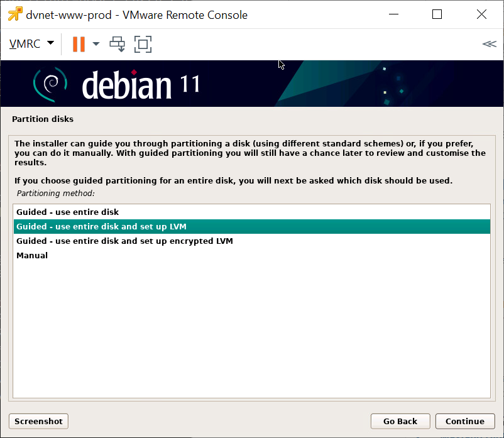Pick the encrypted LVM partitioning method
The height and width of the screenshot is (438, 504).
click(124, 241)
